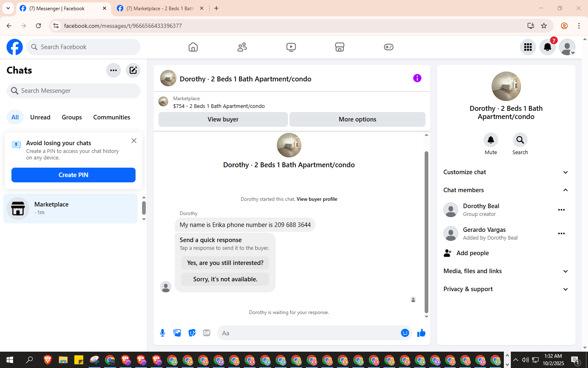Click the Mute bell icon in chat details
This screenshot has height=368, width=588.
pos(491,140)
